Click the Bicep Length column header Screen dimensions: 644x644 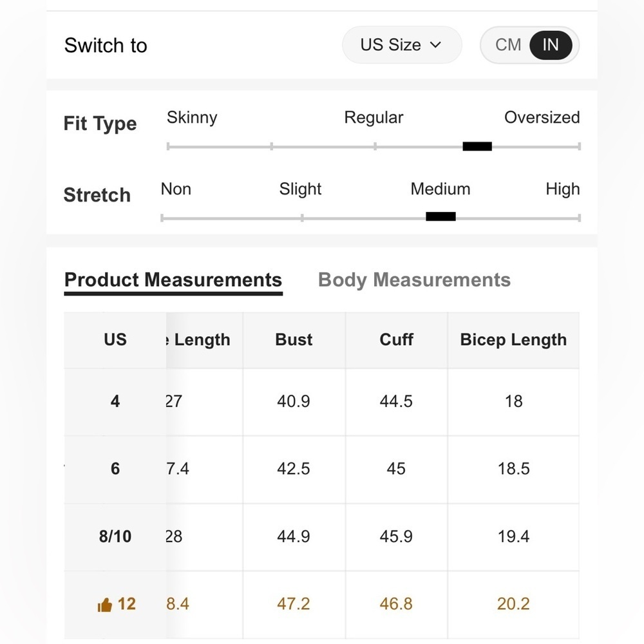click(x=513, y=339)
